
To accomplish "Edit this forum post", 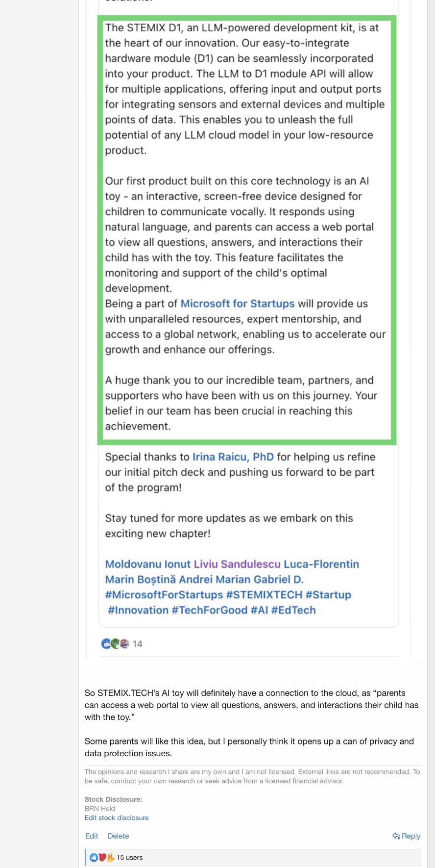I will 92,836.
